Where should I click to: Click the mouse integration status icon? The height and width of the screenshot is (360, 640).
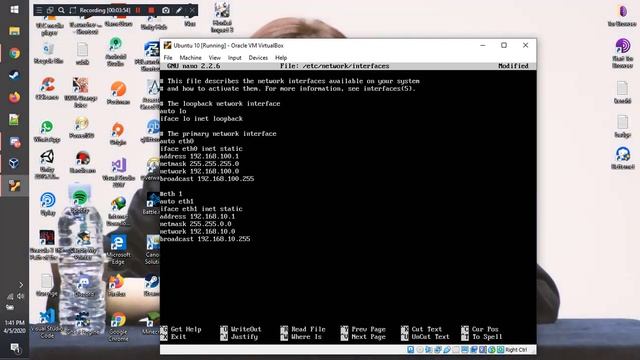(x=492, y=350)
